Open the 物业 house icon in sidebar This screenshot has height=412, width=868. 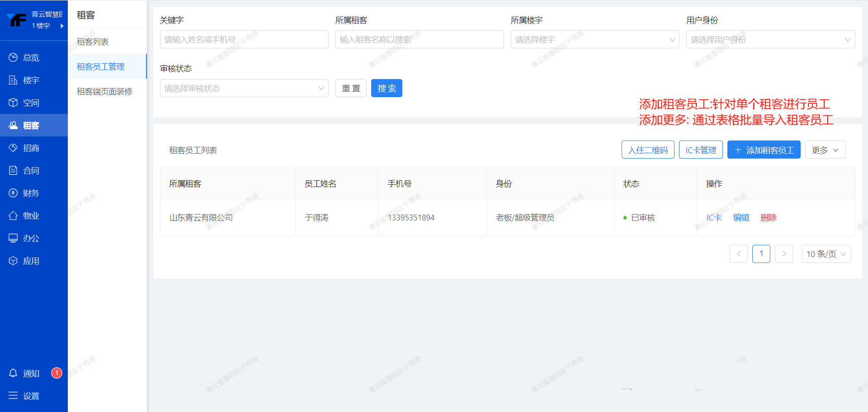(13, 215)
